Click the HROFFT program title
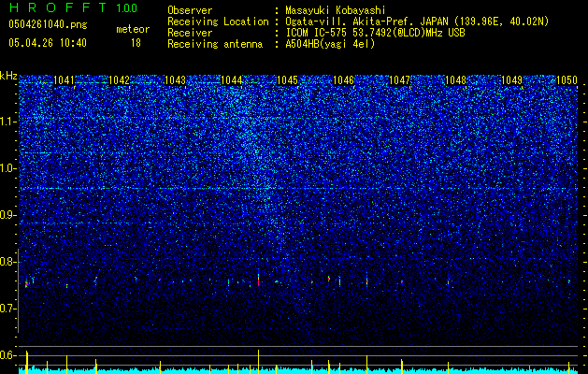The width and height of the screenshot is (588, 374). [60, 7]
